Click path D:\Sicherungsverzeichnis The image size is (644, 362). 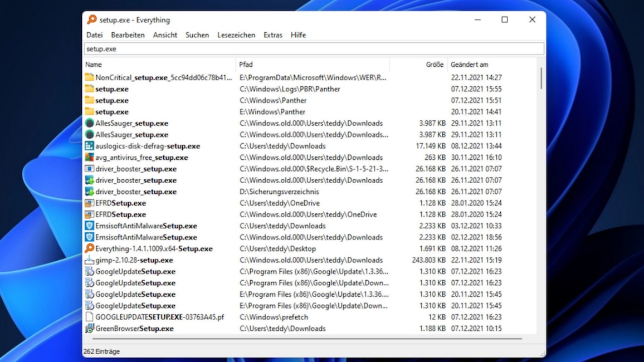pos(279,192)
